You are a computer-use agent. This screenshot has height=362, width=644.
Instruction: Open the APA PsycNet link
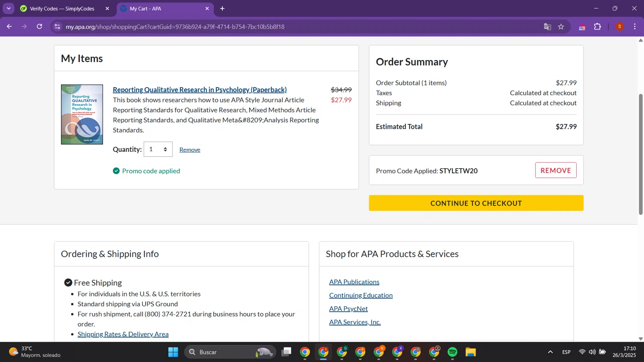tap(349, 308)
